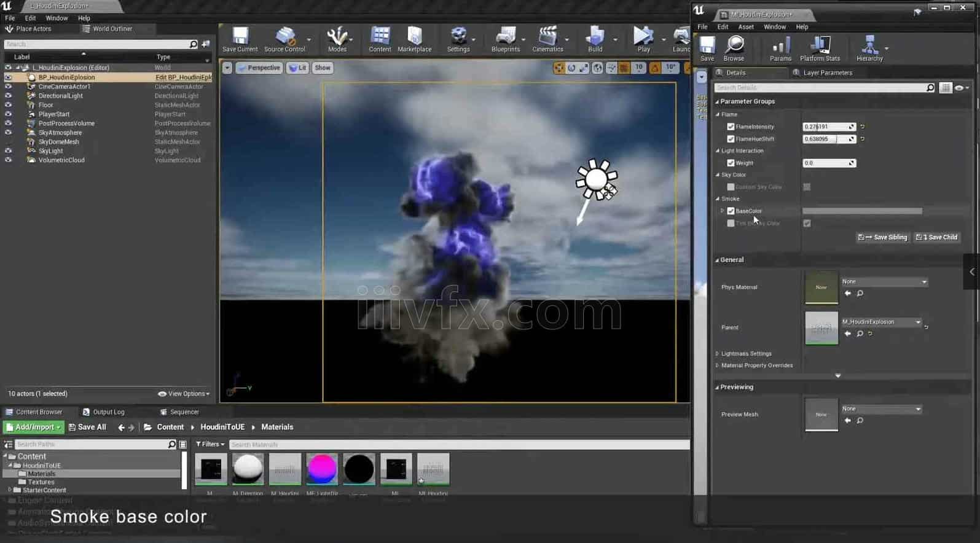Toggle the BaseColor parameter checkbox
The height and width of the screenshot is (543, 980).
(x=731, y=211)
